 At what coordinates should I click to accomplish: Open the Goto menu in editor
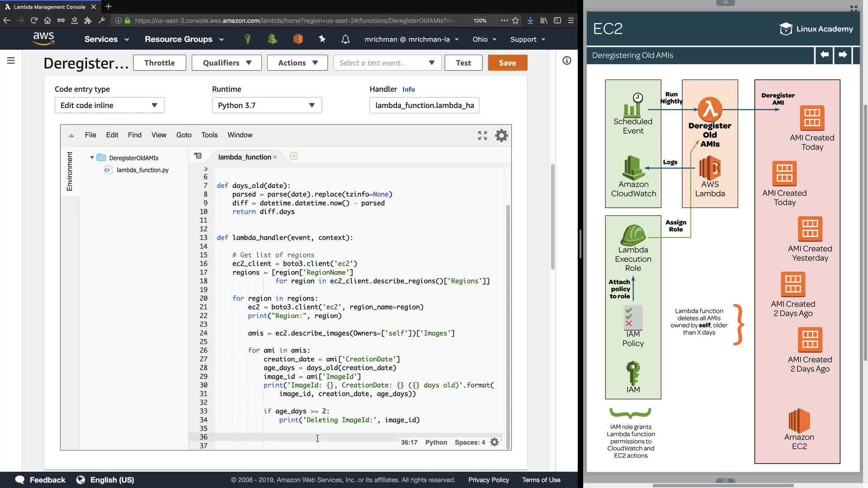point(184,135)
